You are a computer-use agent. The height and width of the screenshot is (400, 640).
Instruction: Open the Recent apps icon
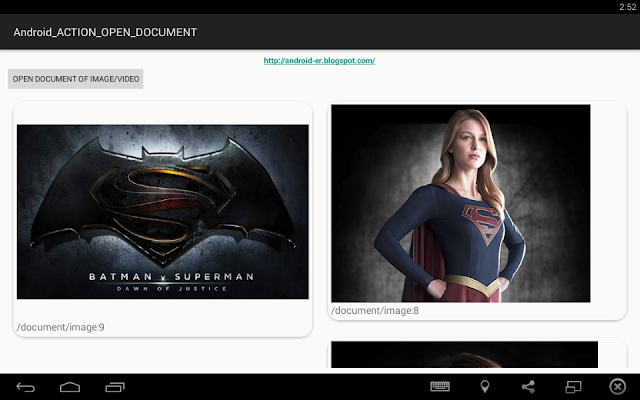[x=115, y=387]
